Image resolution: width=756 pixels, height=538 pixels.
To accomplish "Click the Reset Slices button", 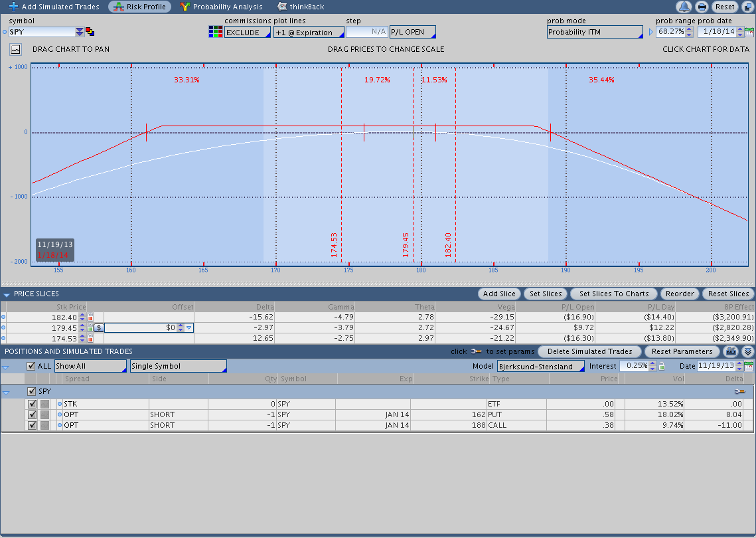I will pyautogui.click(x=729, y=294).
